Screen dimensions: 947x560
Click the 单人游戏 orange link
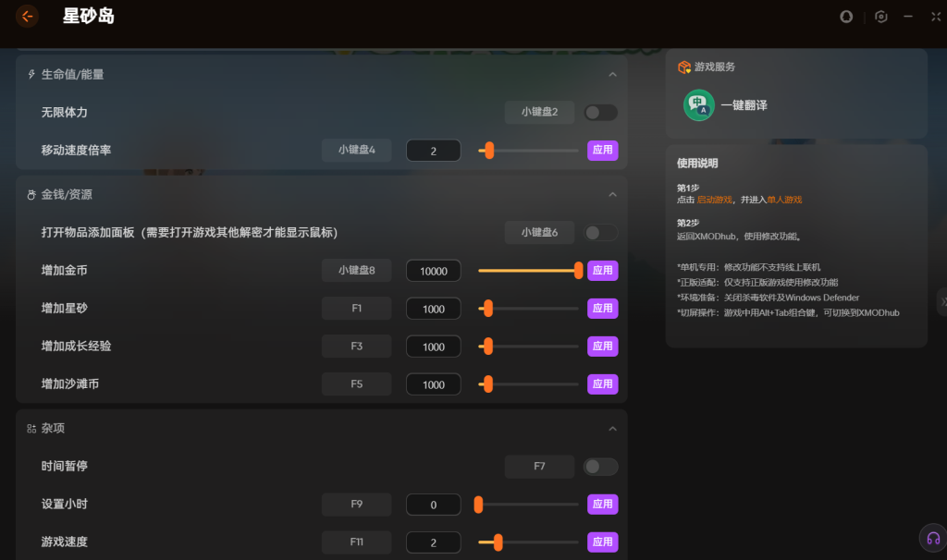[784, 200]
